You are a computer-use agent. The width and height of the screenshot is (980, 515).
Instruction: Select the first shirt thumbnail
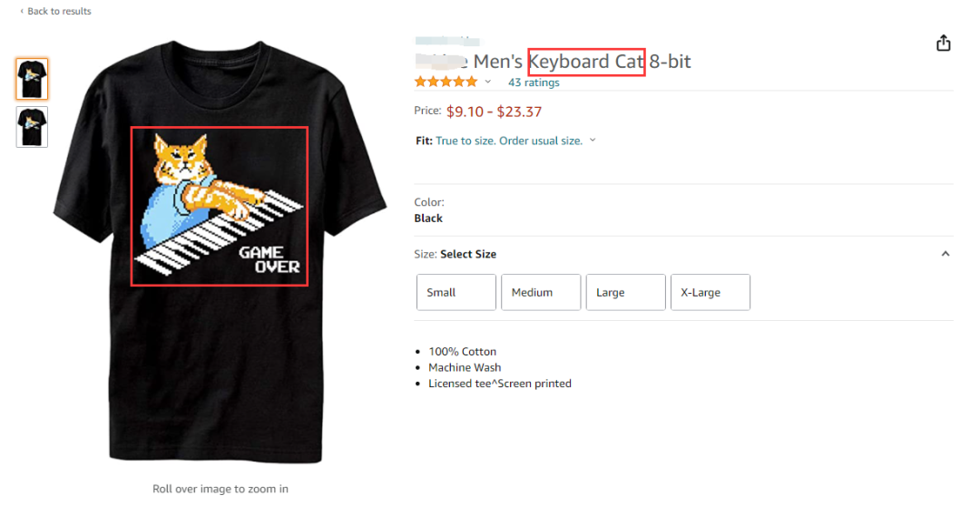click(32, 79)
